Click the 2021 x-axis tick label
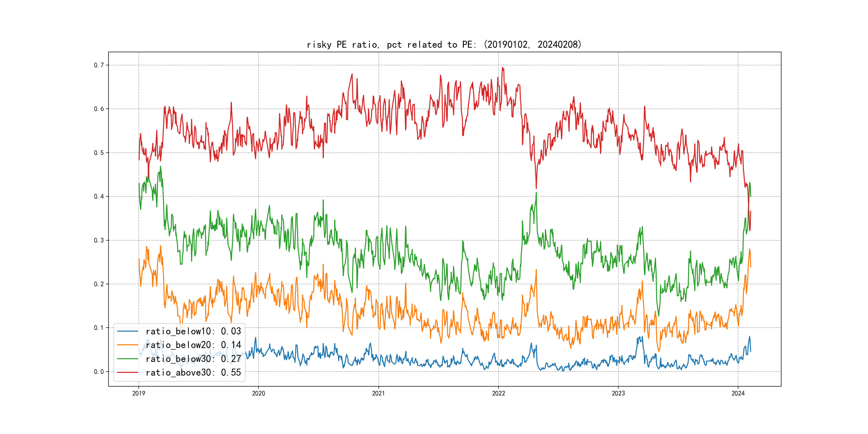868x434 pixels. coord(378,393)
